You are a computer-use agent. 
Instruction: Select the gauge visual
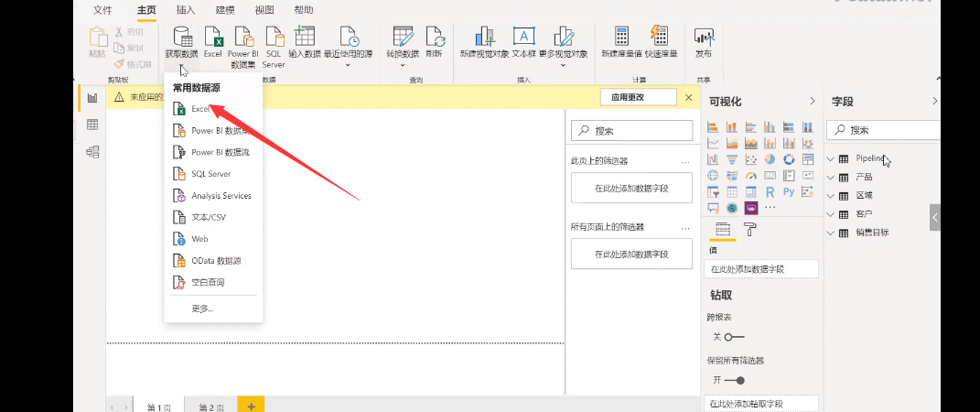(751, 175)
